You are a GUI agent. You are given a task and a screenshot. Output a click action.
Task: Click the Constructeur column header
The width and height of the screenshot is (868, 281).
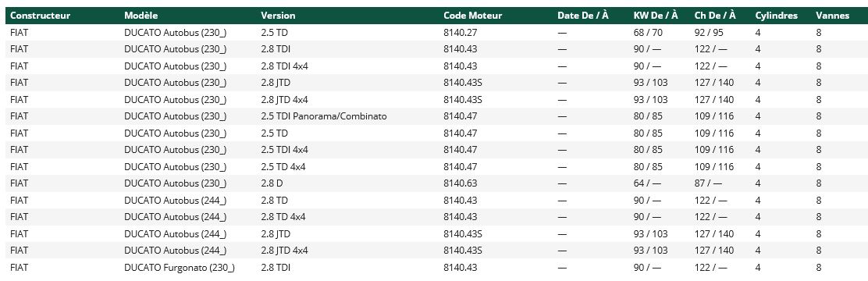(40, 16)
